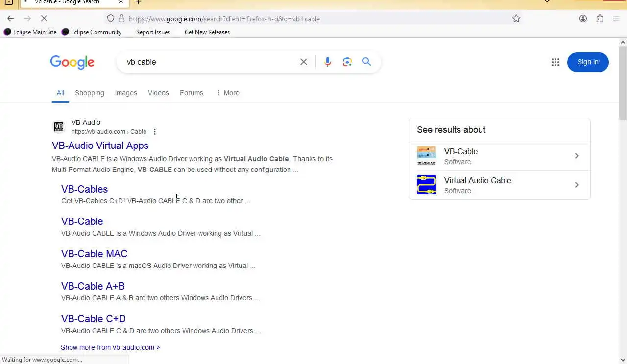Open VB-Audio Virtual Apps result
This screenshot has width=627, height=364.
coord(100,146)
